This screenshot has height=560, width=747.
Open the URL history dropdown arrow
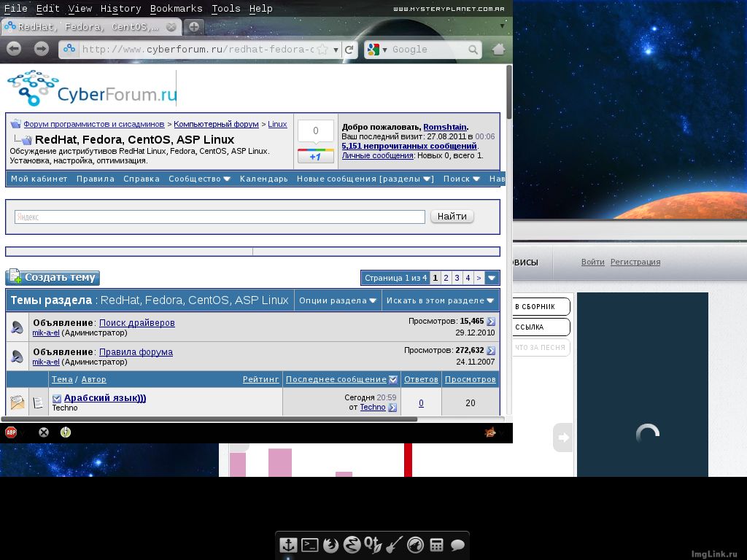[336, 50]
